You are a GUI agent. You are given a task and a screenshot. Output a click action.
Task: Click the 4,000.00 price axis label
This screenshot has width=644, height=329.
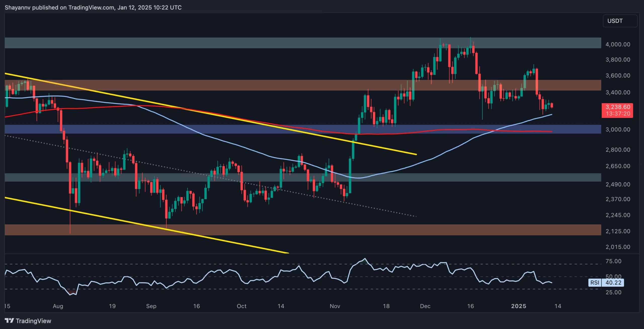point(618,45)
